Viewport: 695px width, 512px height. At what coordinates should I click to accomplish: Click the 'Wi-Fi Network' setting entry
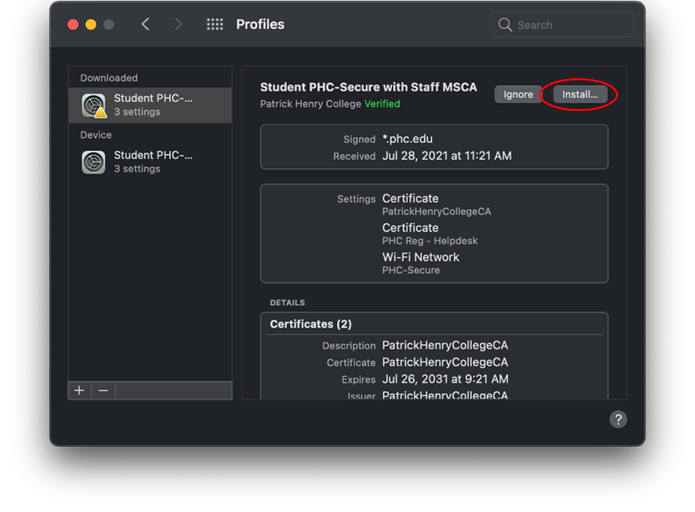(x=421, y=257)
